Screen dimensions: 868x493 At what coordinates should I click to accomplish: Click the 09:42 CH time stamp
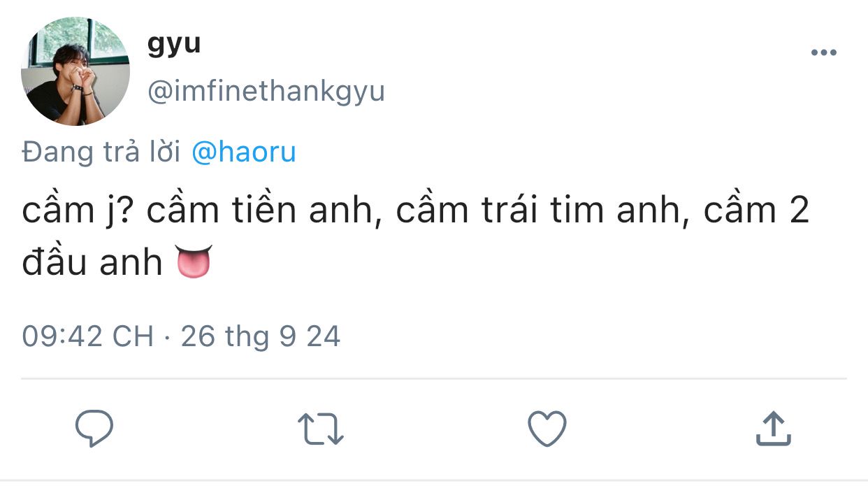87,336
